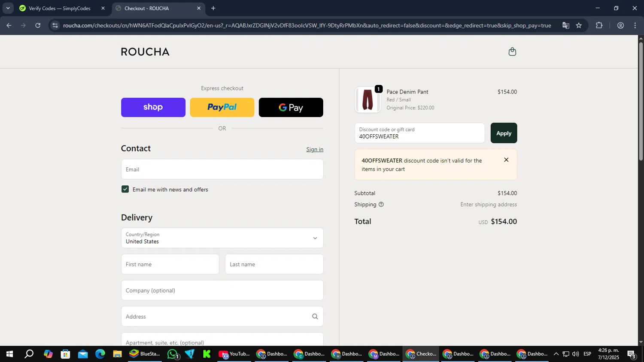Open the tab search dropdown arrow
This screenshot has width=644, height=362.
pos(8,8)
